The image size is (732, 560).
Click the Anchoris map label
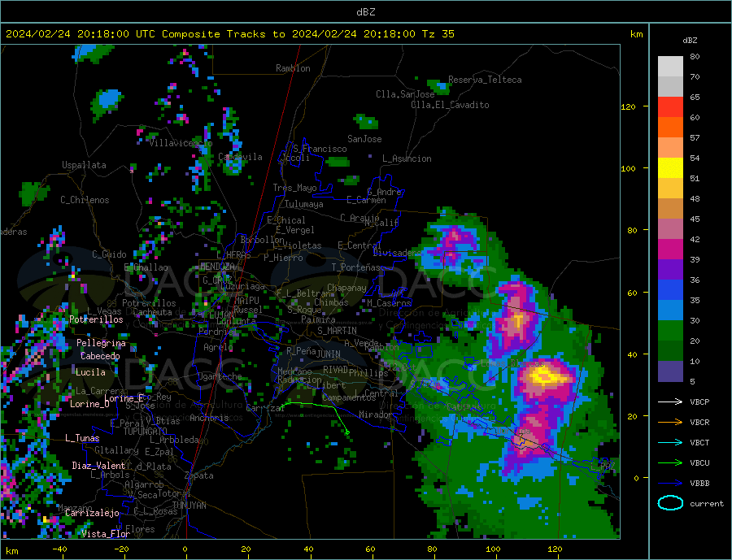[209, 418]
